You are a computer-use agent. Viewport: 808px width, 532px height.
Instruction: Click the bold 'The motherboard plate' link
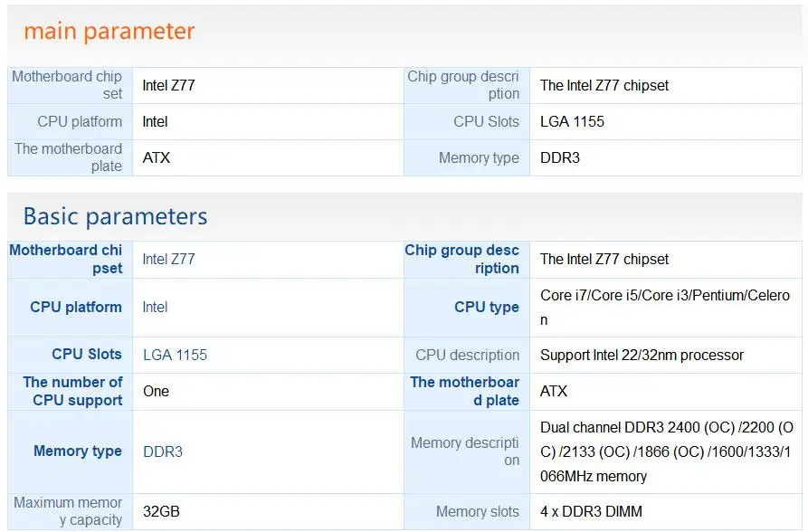[465, 391]
